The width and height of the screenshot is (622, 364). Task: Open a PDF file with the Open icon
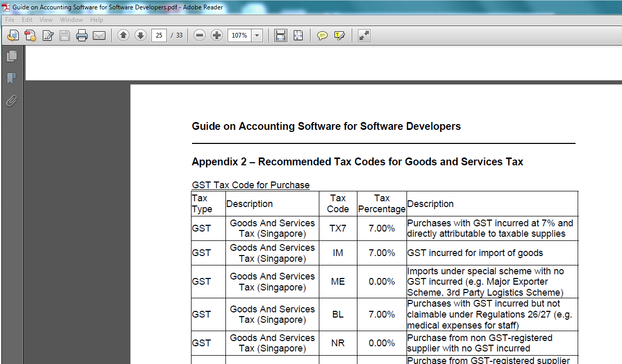13,35
